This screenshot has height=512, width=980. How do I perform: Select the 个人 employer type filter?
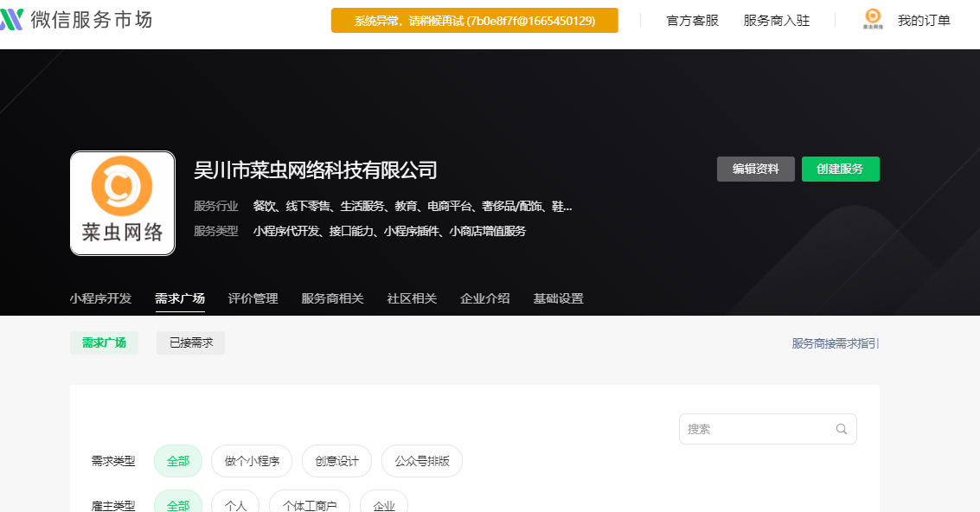point(235,503)
